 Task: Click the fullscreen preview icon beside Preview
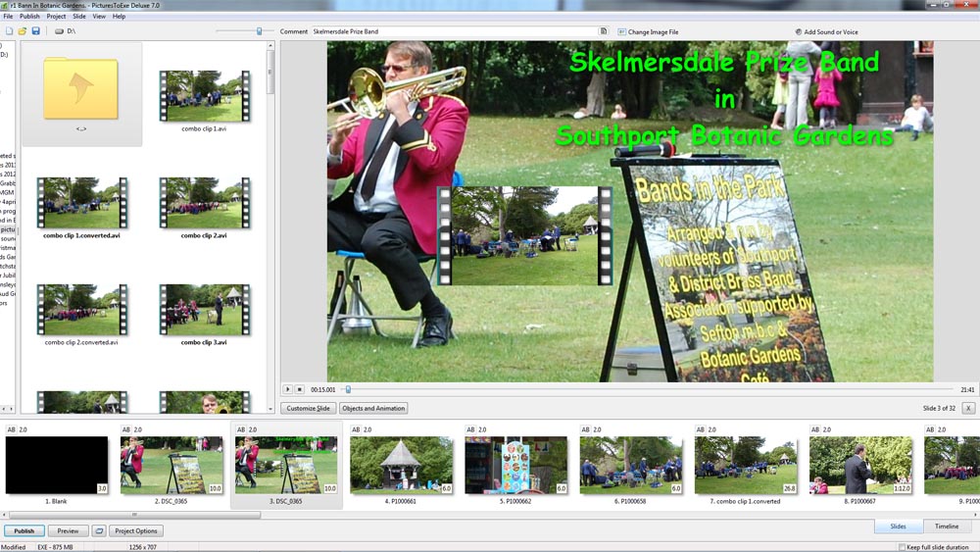tap(99, 530)
